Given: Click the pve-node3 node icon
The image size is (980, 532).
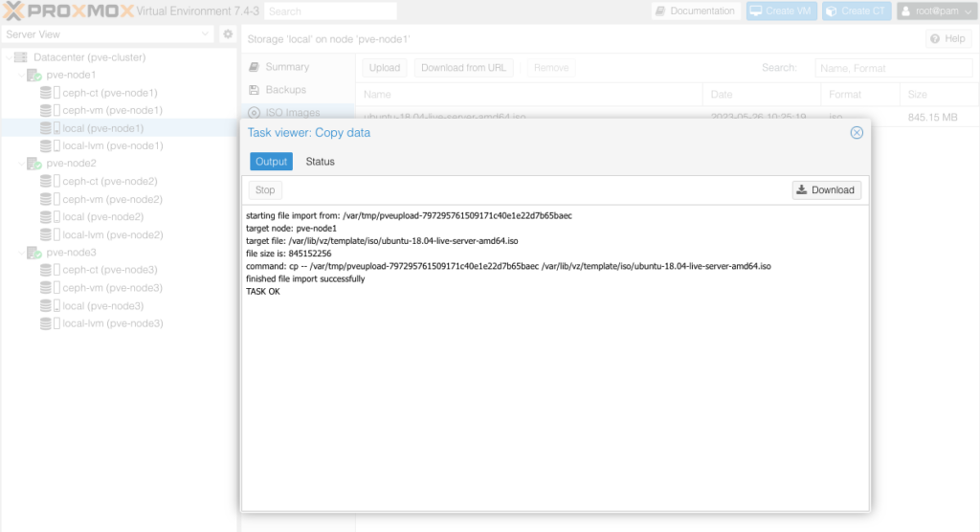Looking at the screenshot, I should (x=34, y=253).
